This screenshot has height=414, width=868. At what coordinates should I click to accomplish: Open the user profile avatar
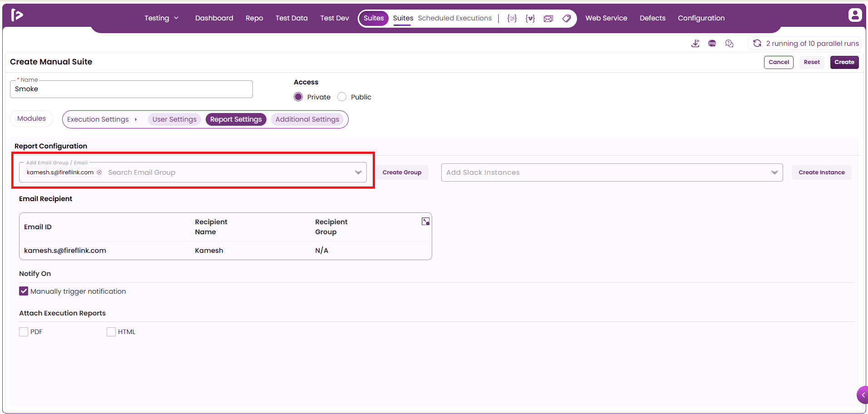855,15
